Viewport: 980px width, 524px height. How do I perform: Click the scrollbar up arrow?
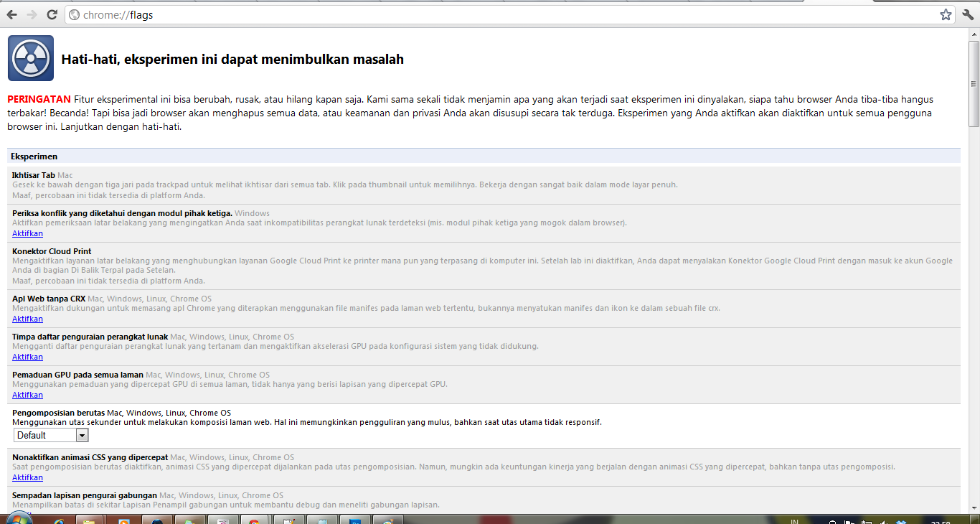(x=974, y=35)
